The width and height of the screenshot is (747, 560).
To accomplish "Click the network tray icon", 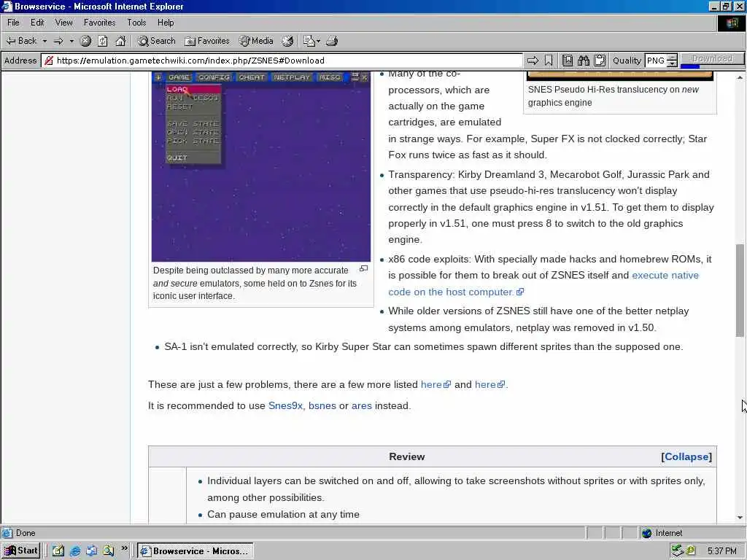I will pyautogui.click(x=677, y=551).
